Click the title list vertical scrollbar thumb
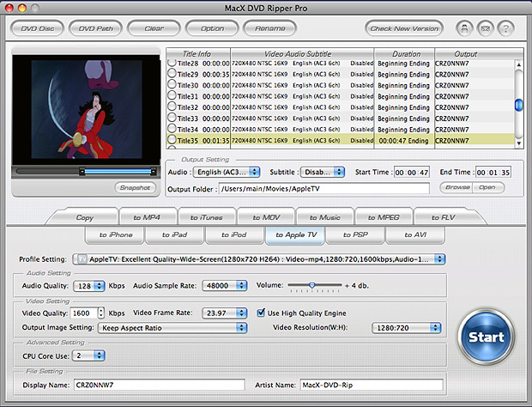The height and width of the screenshot is (407, 532). pyautogui.click(x=519, y=105)
